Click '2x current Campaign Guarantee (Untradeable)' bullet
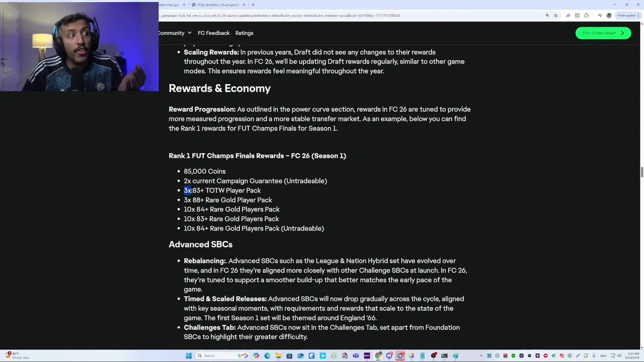 click(x=255, y=181)
